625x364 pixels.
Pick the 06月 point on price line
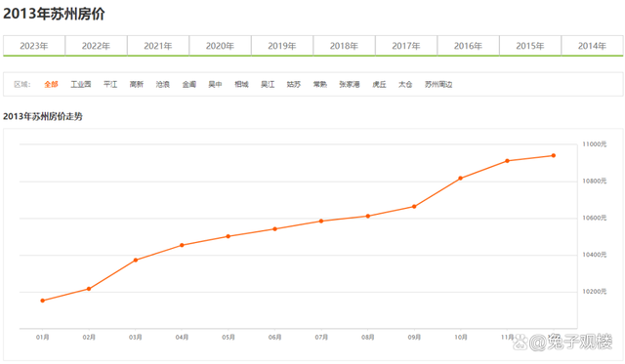(x=274, y=229)
